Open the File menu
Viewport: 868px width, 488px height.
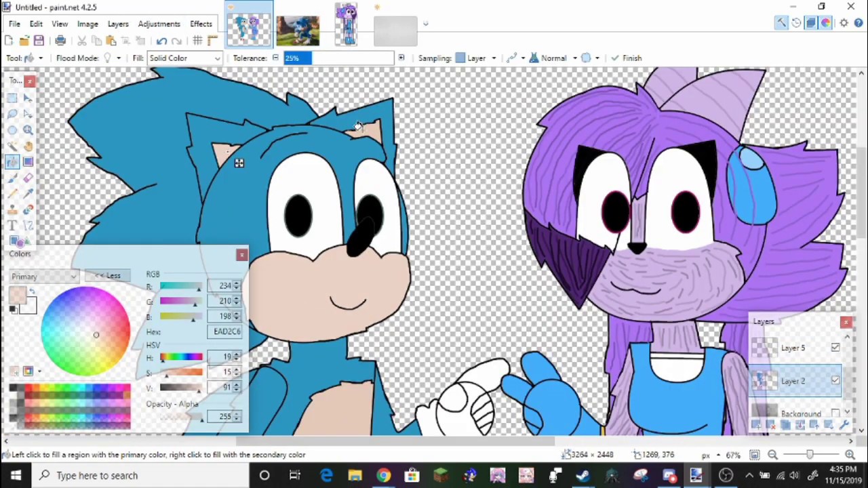coord(14,24)
